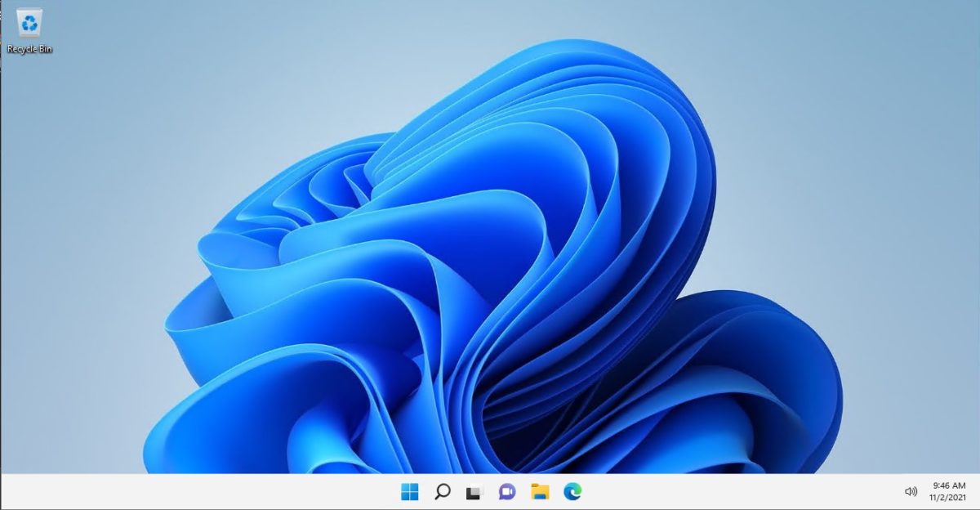
Task: Launch Teams Chat from the taskbar
Action: point(507,492)
